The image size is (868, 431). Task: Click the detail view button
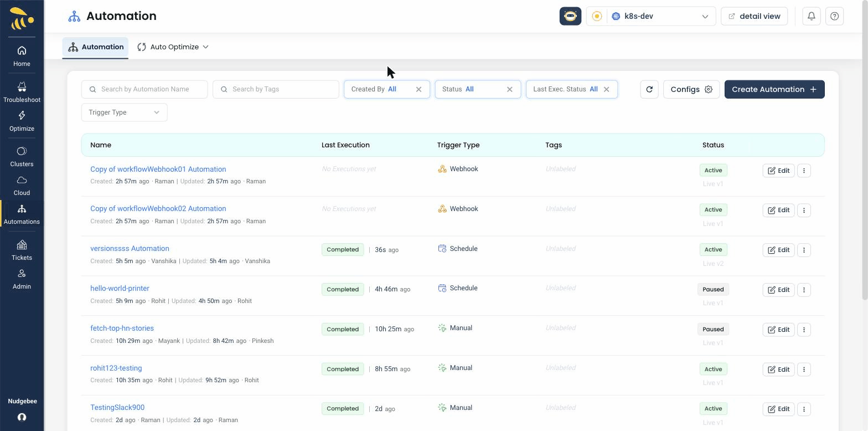pyautogui.click(x=754, y=16)
